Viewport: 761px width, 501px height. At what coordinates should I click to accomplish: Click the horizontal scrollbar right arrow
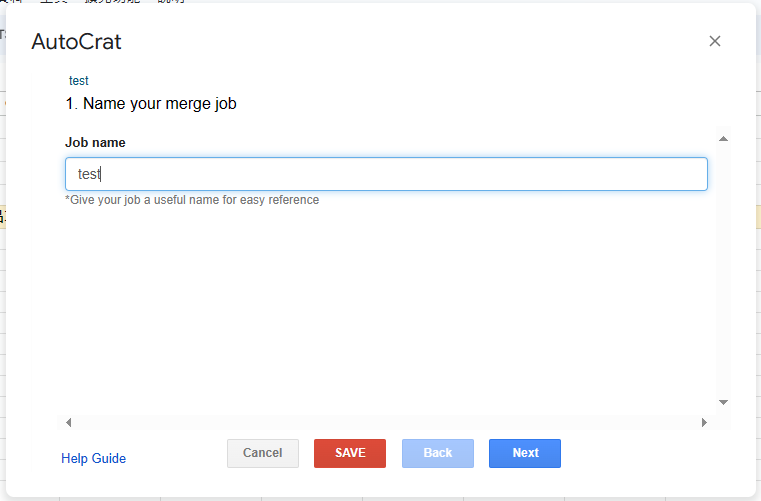(x=704, y=422)
